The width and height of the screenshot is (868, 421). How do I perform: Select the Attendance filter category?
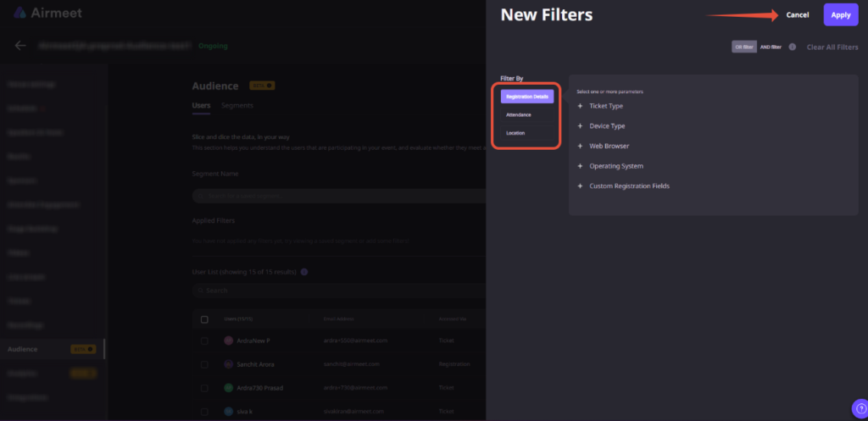519,114
